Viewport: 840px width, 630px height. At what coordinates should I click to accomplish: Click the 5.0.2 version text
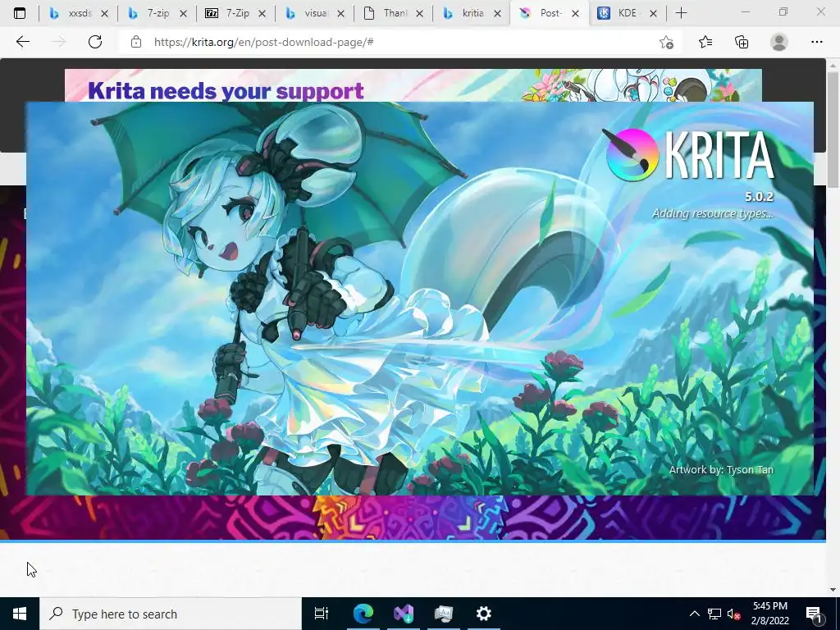point(759,197)
